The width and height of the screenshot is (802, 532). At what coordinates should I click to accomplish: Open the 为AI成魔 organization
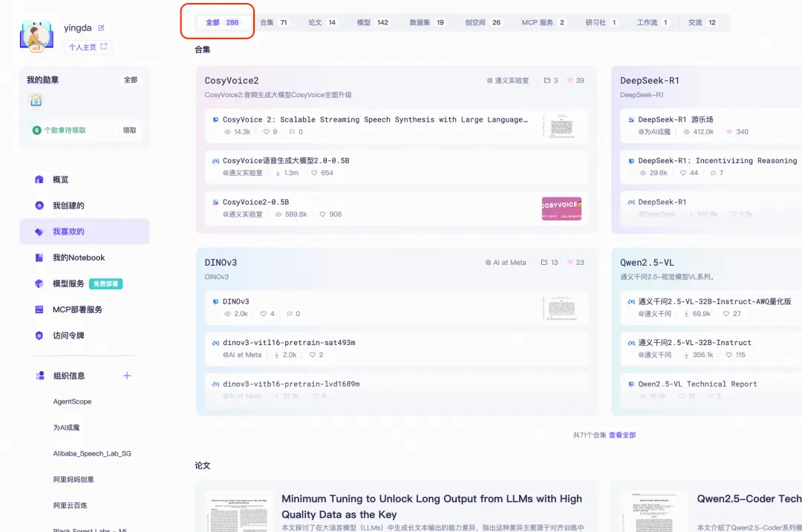pyautogui.click(x=67, y=427)
